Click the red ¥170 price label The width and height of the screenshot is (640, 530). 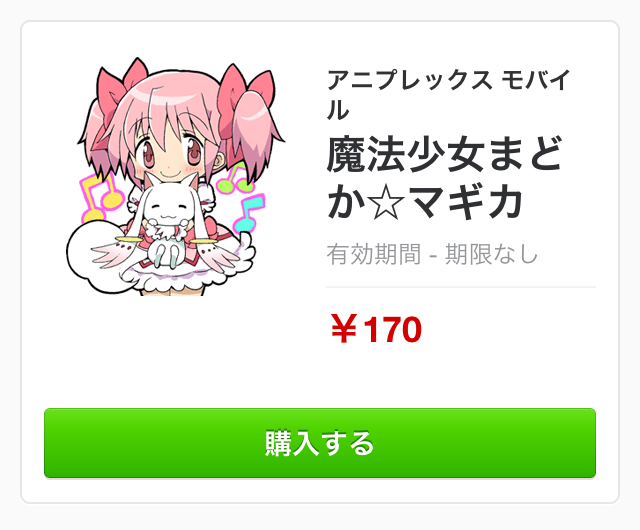coord(376,329)
